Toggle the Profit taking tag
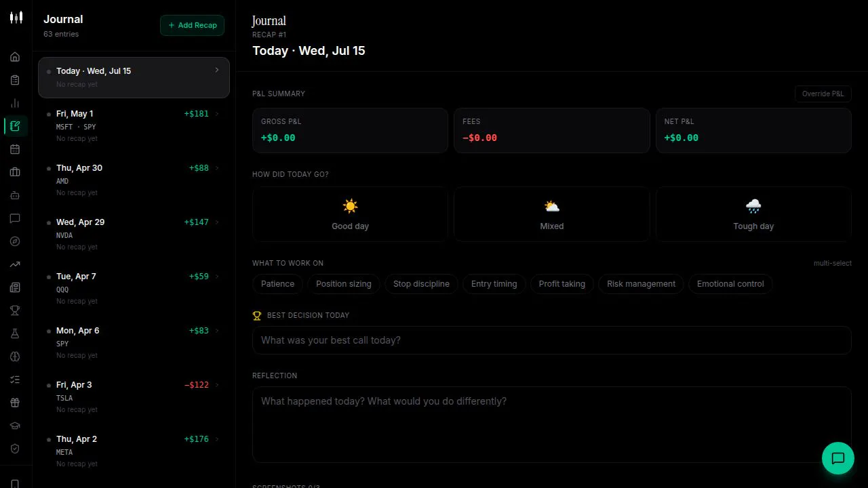This screenshot has height=488, width=868. click(x=562, y=284)
